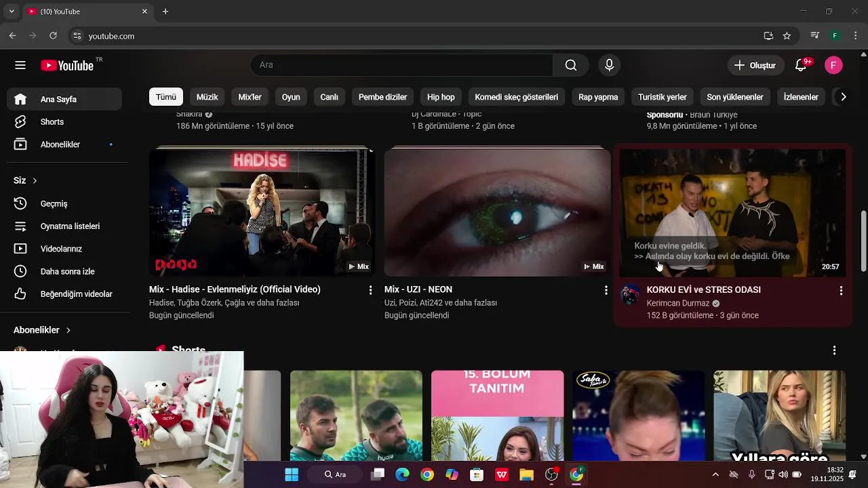Show hidden system tray icons
Screen dimensions: 868x488
(x=715, y=474)
